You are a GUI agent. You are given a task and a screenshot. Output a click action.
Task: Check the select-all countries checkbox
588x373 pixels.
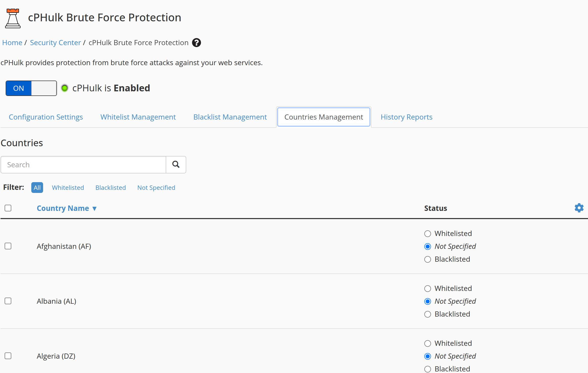tap(8, 208)
